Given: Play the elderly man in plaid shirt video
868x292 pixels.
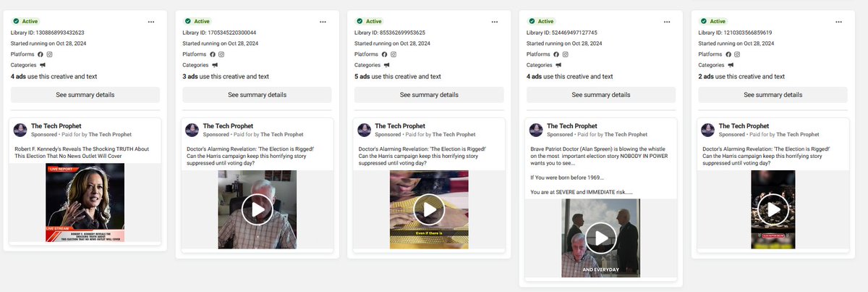Looking at the screenshot, I should pos(258,209).
